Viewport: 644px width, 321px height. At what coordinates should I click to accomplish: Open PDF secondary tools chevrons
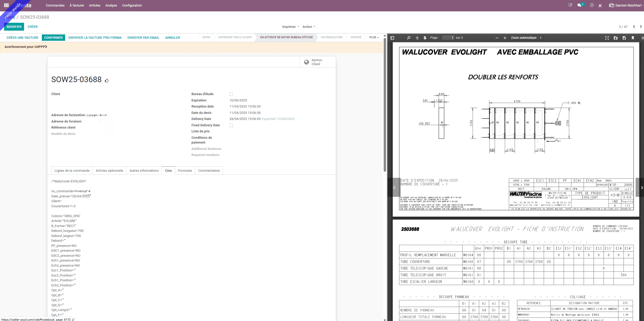click(x=642, y=38)
